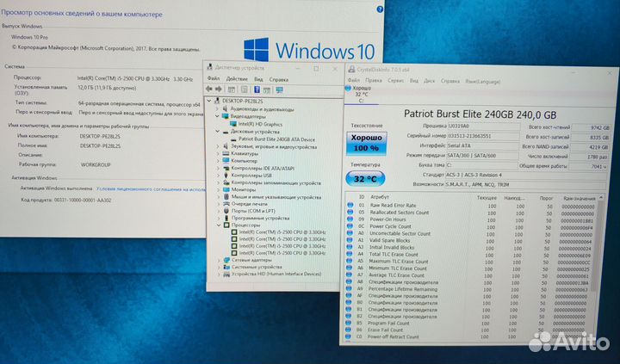620x364 pixels.
Task: Click the Device Manager title bar icon
Action: (210, 68)
